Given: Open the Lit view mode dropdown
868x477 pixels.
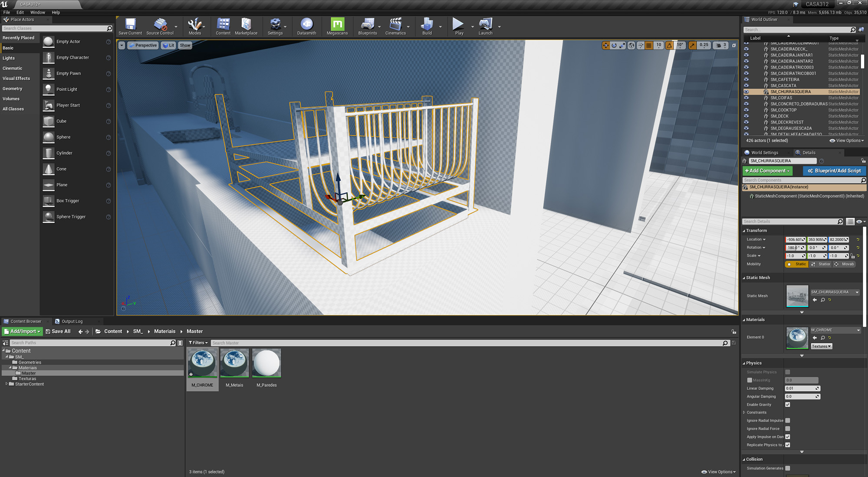Looking at the screenshot, I should coord(168,45).
